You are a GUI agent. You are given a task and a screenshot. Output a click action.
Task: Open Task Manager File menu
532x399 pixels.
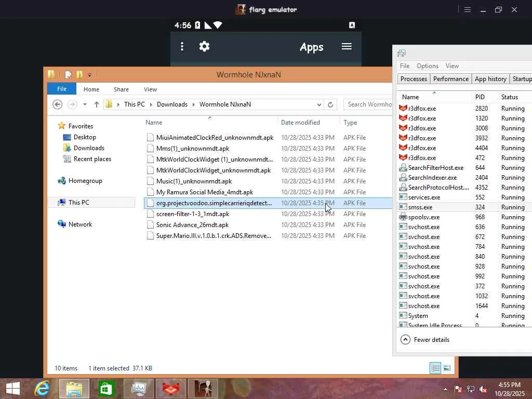coord(404,66)
